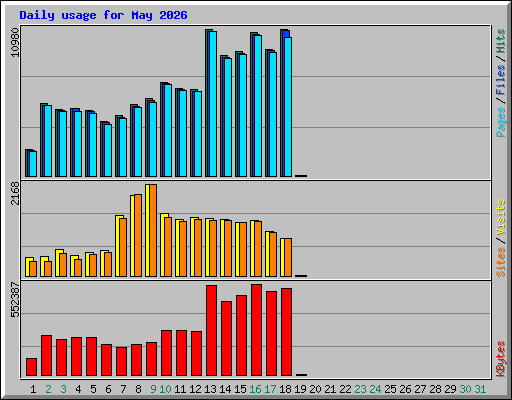
Task: Click the day 13 cyan pages bar
Action: click(x=213, y=104)
